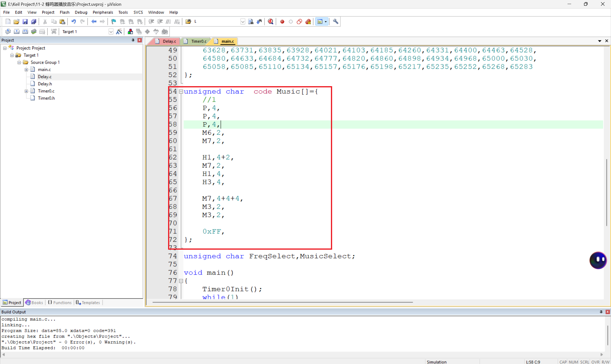
Task: Insert breakpoint red circle icon
Action: coord(282,21)
